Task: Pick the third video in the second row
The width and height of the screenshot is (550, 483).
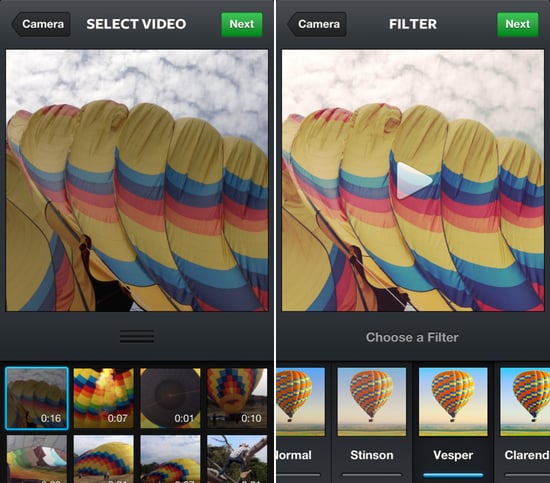Action: (170, 459)
